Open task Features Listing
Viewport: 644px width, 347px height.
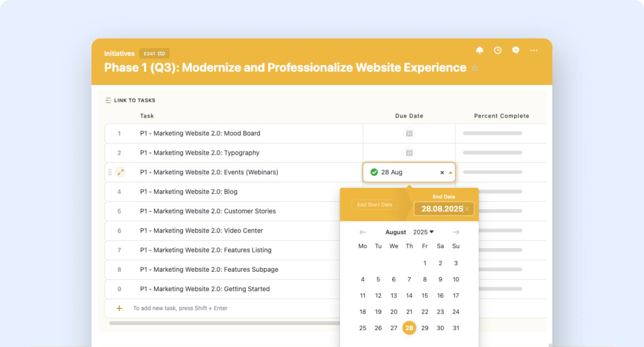coord(206,250)
